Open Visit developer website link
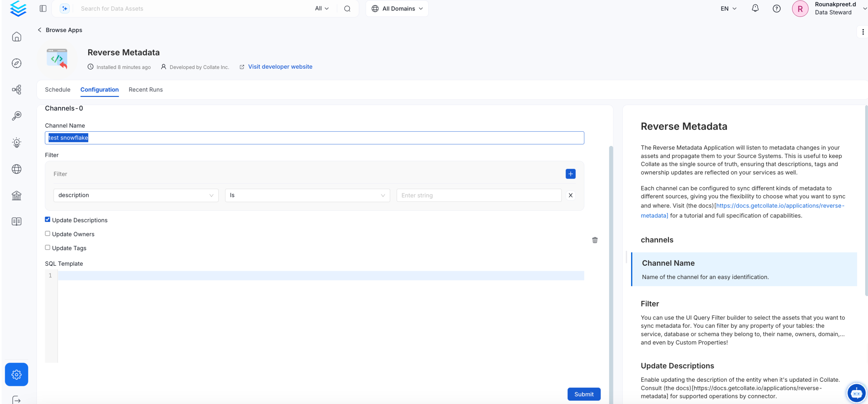This screenshot has width=868, height=404. [280, 66]
